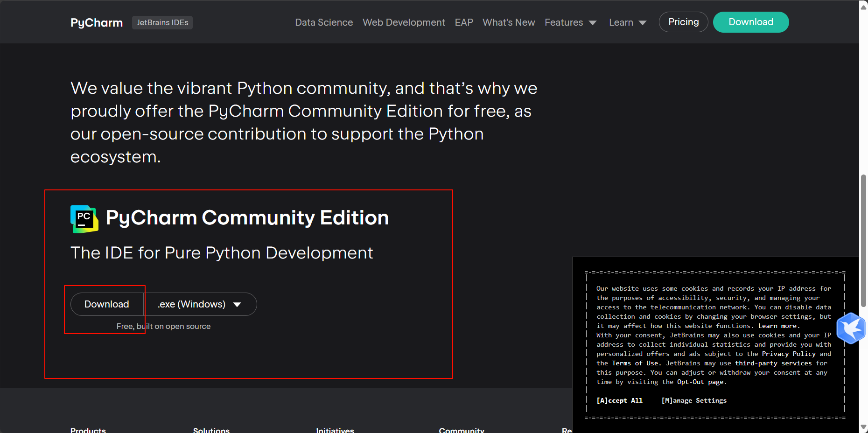Open the Privacy Policy link

tap(789, 354)
